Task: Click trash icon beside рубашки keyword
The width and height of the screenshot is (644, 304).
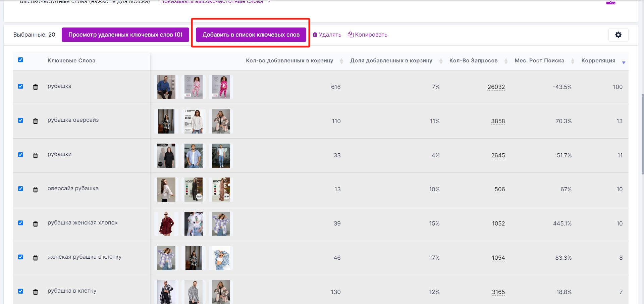Action: [36, 156]
